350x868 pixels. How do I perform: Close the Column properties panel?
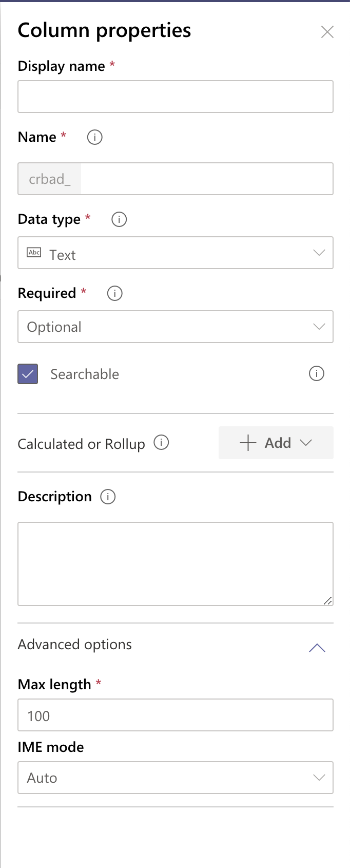click(x=327, y=32)
